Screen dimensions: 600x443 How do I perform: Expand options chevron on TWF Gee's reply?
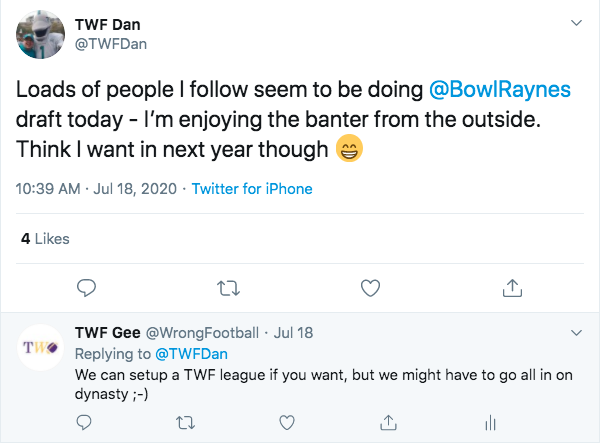(576, 331)
